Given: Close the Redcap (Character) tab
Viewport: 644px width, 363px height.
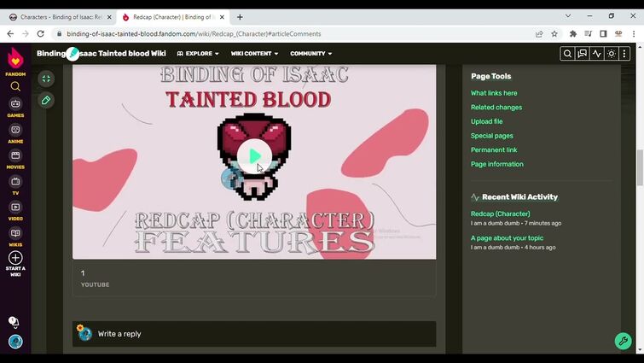Looking at the screenshot, I should [x=222, y=17].
